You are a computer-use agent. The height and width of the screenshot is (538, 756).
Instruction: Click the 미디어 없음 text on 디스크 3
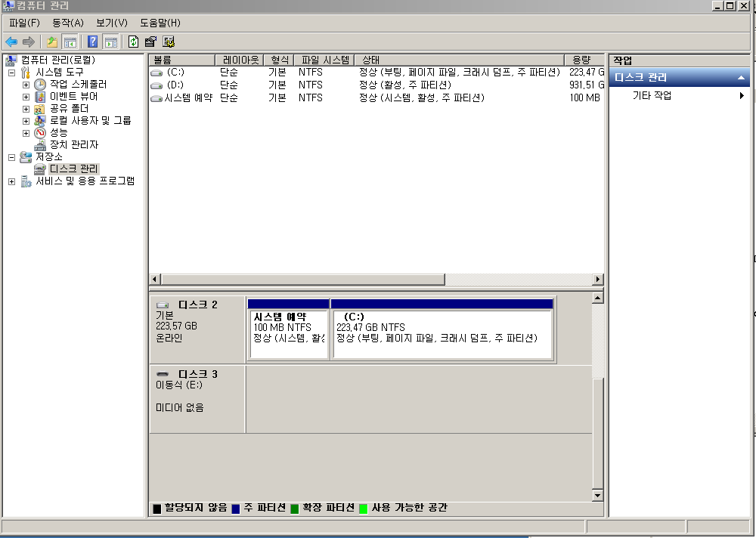coord(179,408)
